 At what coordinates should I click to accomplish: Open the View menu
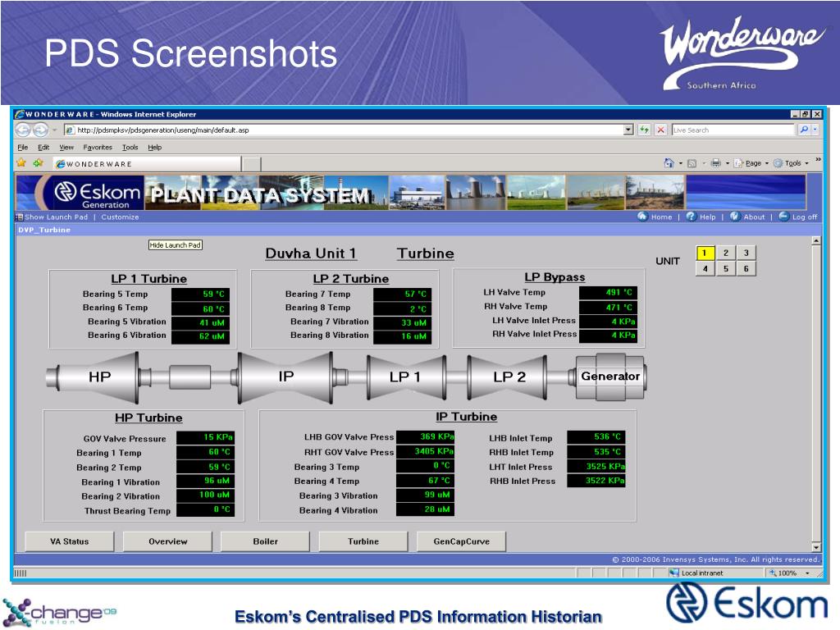click(66, 148)
